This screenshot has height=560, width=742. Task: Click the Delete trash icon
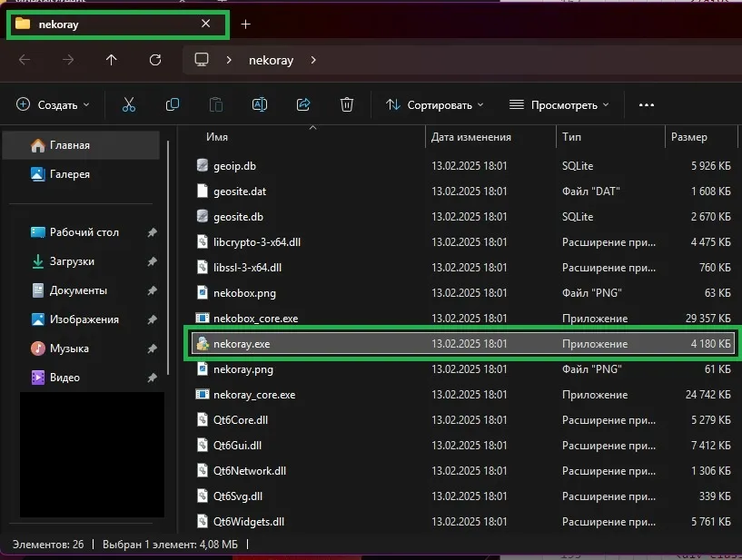pyautogui.click(x=346, y=104)
